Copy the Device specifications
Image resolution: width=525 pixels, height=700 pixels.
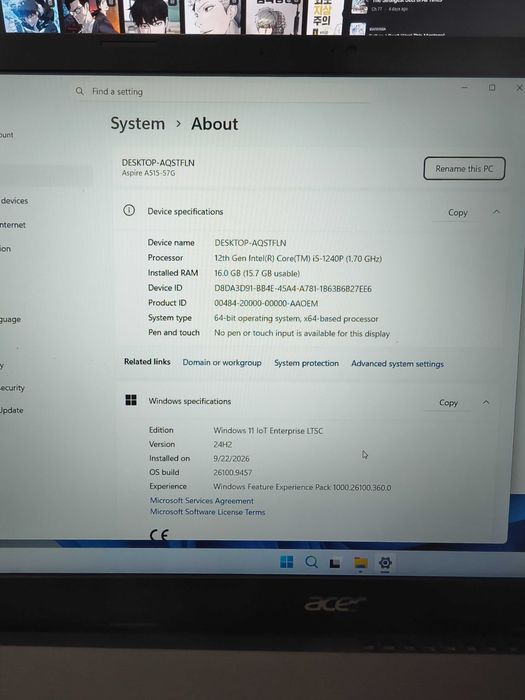tap(458, 212)
